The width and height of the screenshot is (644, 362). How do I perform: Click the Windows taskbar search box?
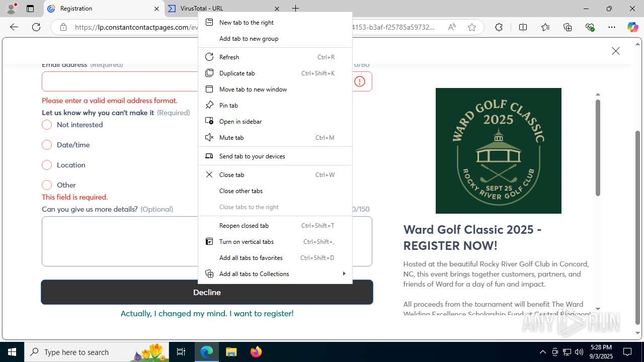[97, 352]
